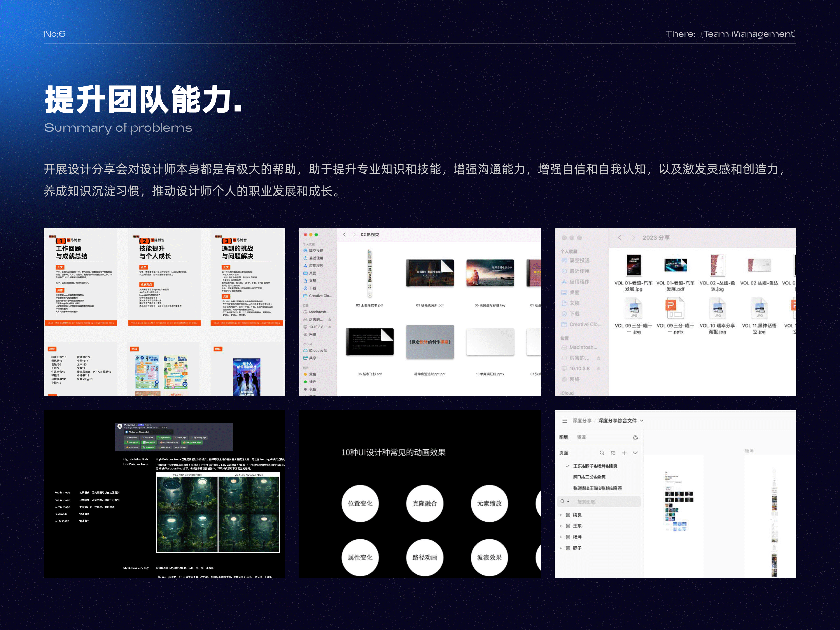Screen dimensions: 840x630
Task: Click the Relax mode button in Midjourney Bot
Action: [x=164, y=448]
